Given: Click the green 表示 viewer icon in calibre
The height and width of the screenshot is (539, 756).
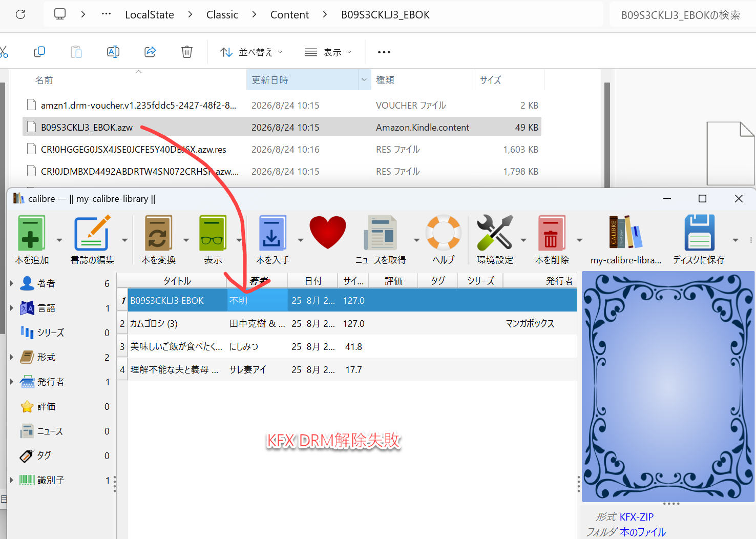Looking at the screenshot, I should coord(213,233).
